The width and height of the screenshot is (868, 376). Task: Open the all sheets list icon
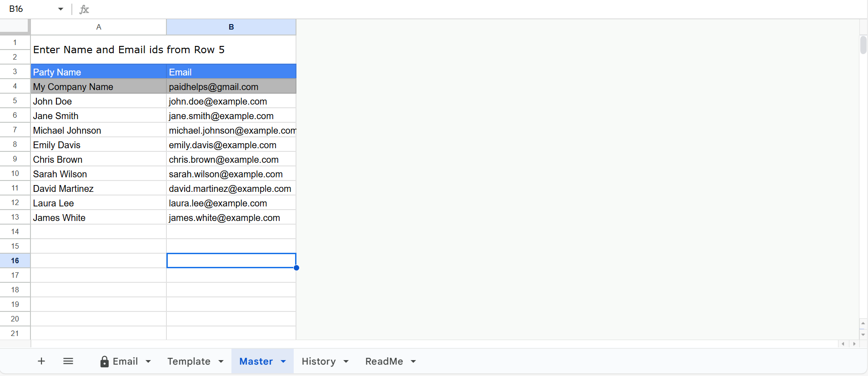tap(68, 361)
